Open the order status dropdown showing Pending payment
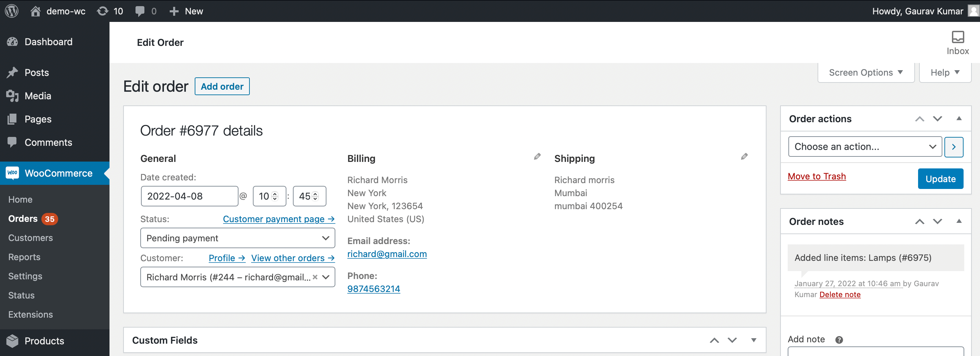The width and height of the screenshot is (980, 356). point(237,238)
